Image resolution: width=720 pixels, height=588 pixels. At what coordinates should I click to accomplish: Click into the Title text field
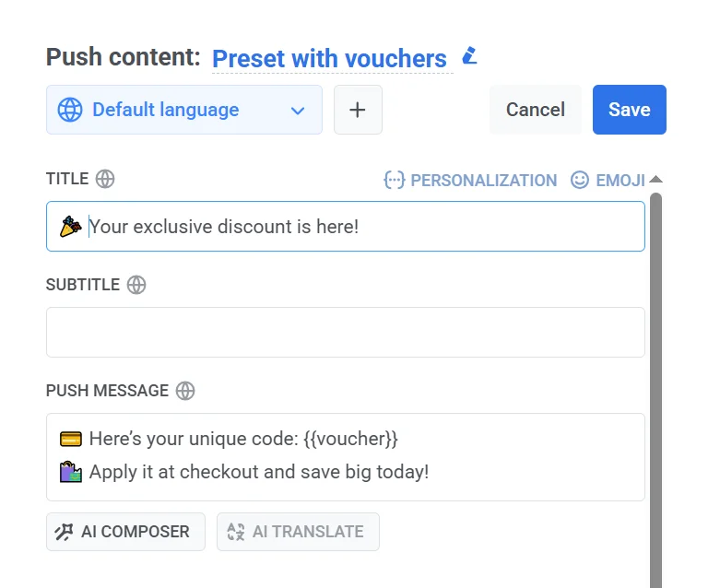[x=369, y=226]
